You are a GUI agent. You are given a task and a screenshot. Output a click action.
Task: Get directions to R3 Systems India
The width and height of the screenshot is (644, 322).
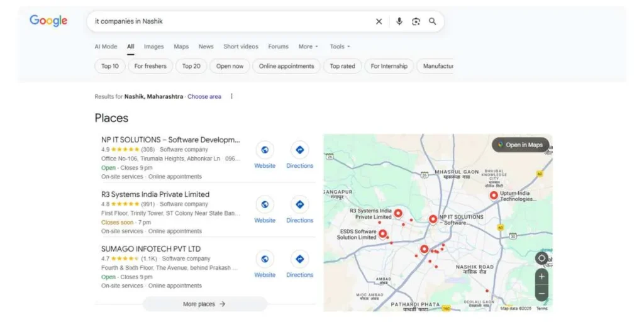coord(299,205)
